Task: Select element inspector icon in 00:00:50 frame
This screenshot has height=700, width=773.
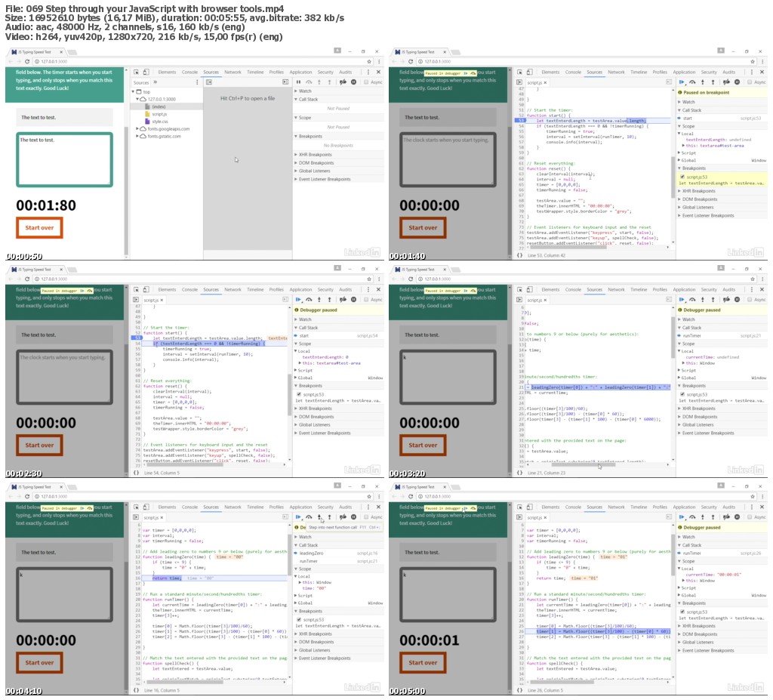Action: pyautogui.click(x=136, y=72)
